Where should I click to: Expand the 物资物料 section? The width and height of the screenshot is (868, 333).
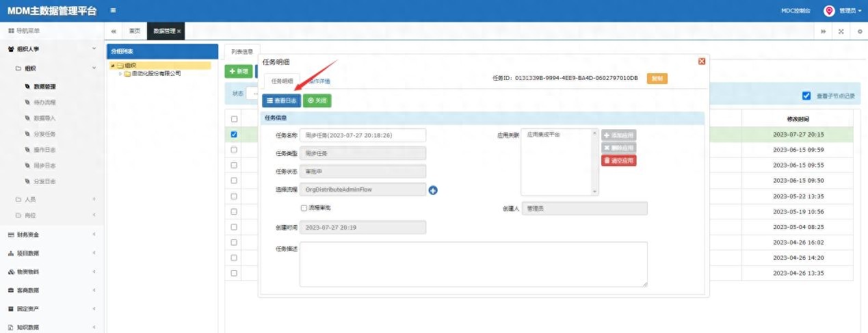coord(94,271)
